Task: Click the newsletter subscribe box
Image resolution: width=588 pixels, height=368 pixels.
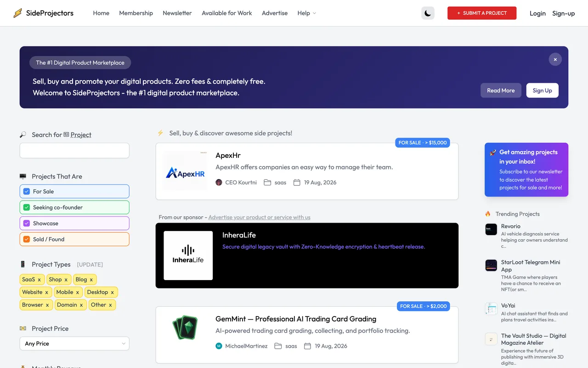Action: (x=526, y=170)
